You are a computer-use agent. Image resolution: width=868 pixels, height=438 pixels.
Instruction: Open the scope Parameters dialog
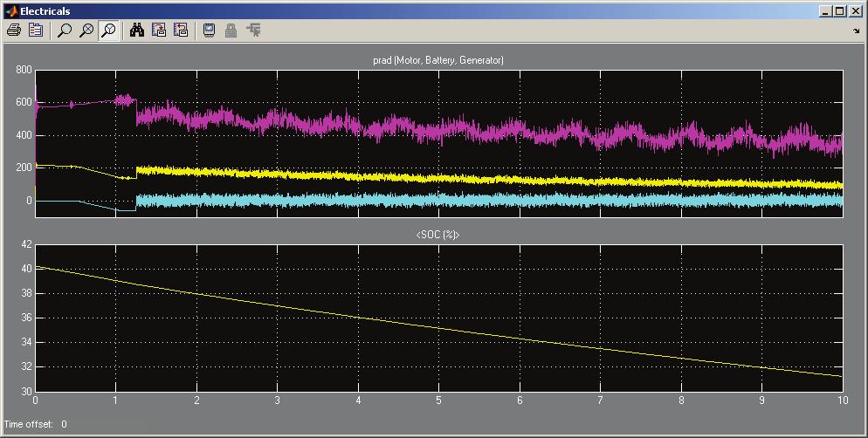coord(36,31)
